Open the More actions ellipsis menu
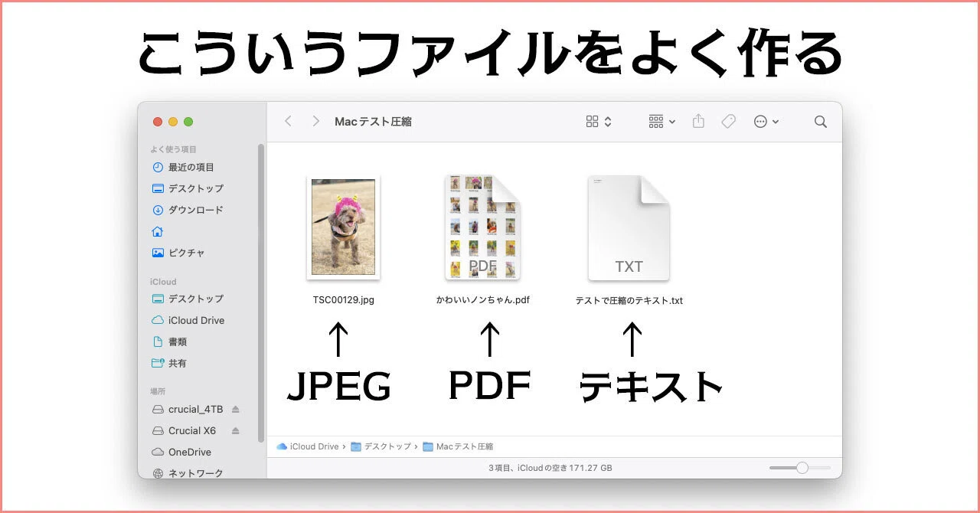The height and width of the screenshot is (513, 980). coord(766,122)
